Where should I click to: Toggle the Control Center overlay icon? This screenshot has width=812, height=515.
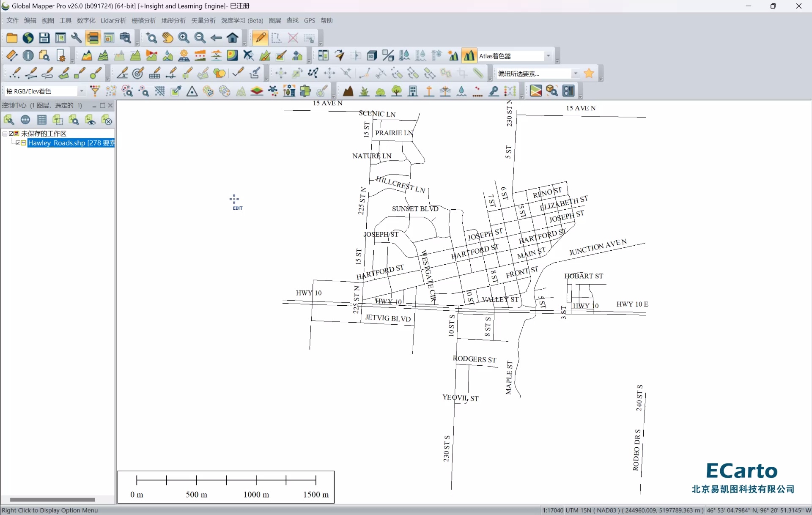point(93,38)
